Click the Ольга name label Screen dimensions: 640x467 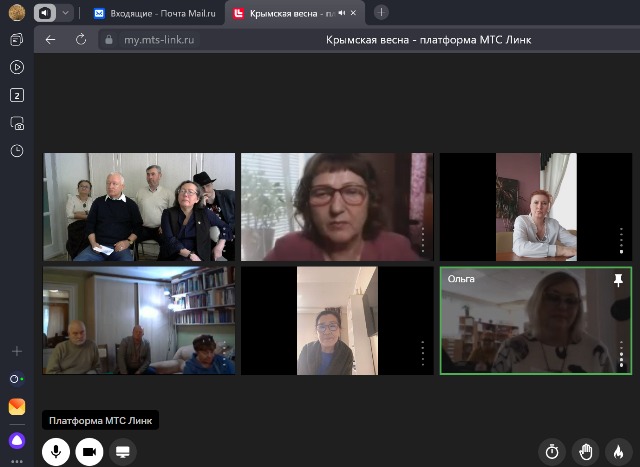[461, 279]
